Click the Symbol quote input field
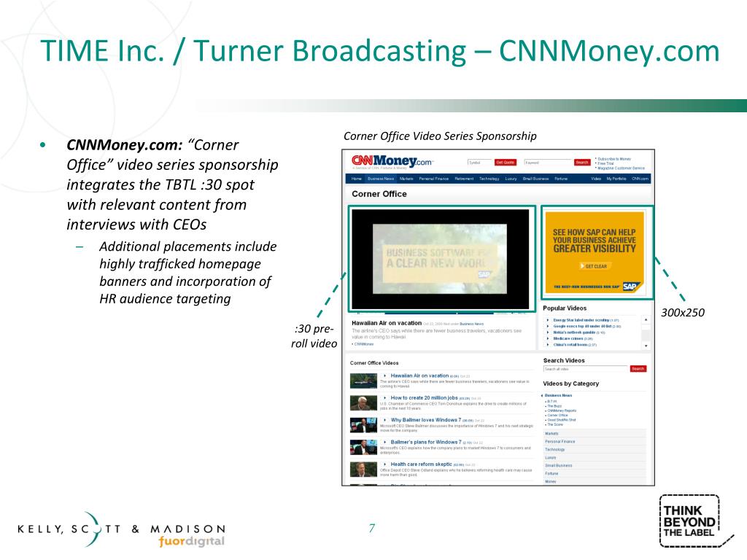 479,163
